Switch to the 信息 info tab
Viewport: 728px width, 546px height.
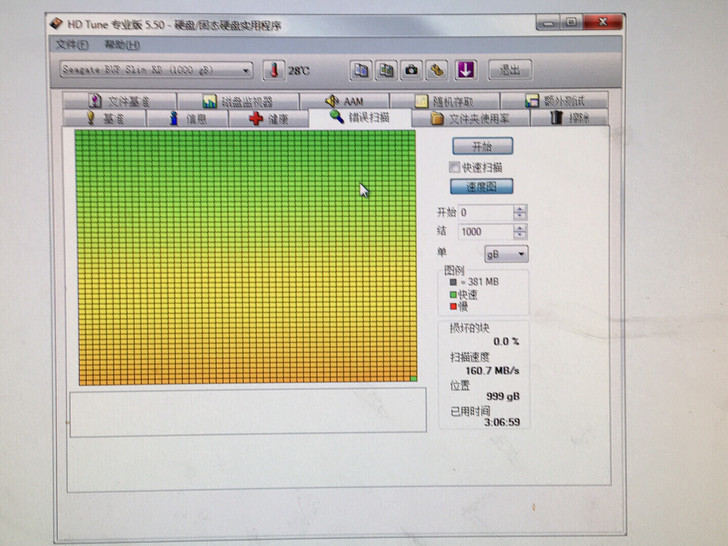coord(188,118)
